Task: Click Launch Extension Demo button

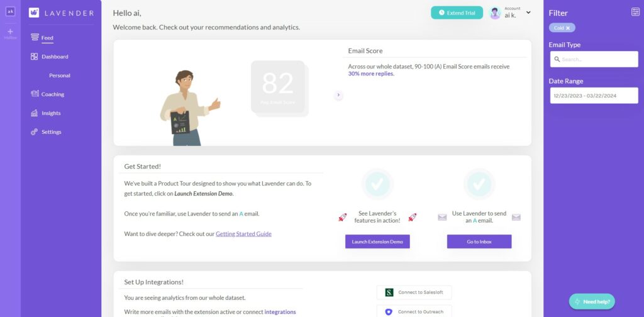Action: pyautogui.click(x=377, y=242)
